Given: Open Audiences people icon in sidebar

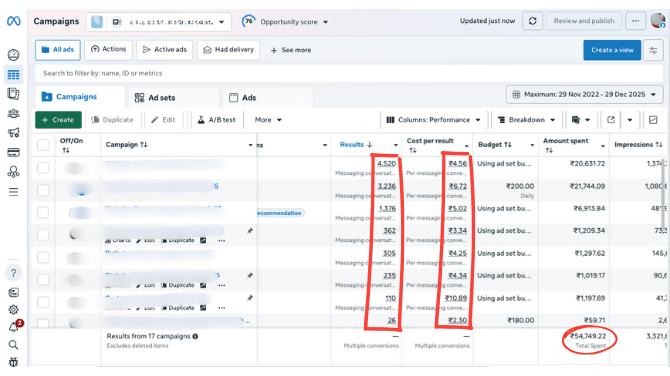Looking at the screenshot, I should pos(14,114).
